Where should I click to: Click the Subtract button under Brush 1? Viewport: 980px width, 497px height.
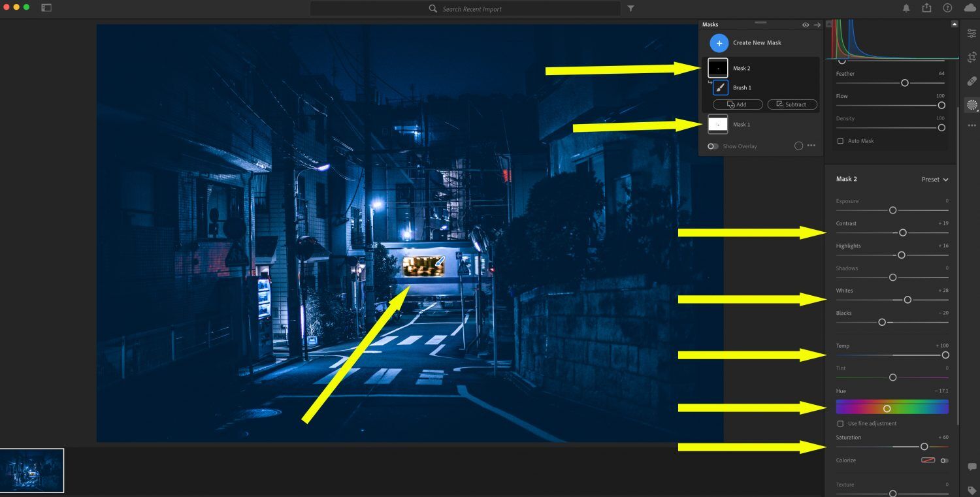(x=792, y=104)
